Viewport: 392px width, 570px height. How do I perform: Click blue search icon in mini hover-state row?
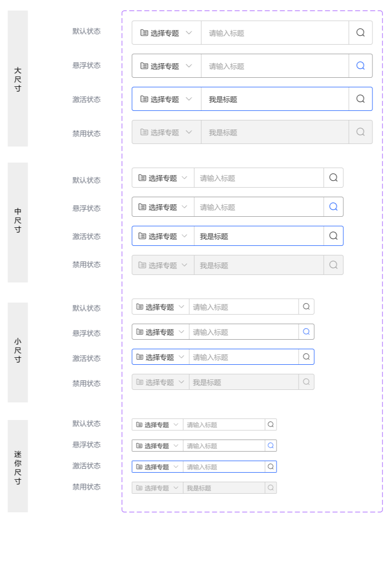click(x=271, y=446)
